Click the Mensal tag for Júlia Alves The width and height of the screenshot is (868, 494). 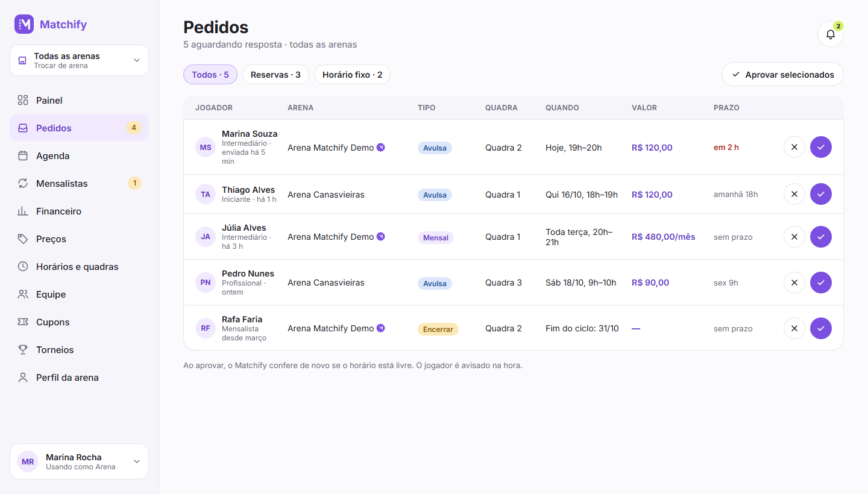click(436, 237)
